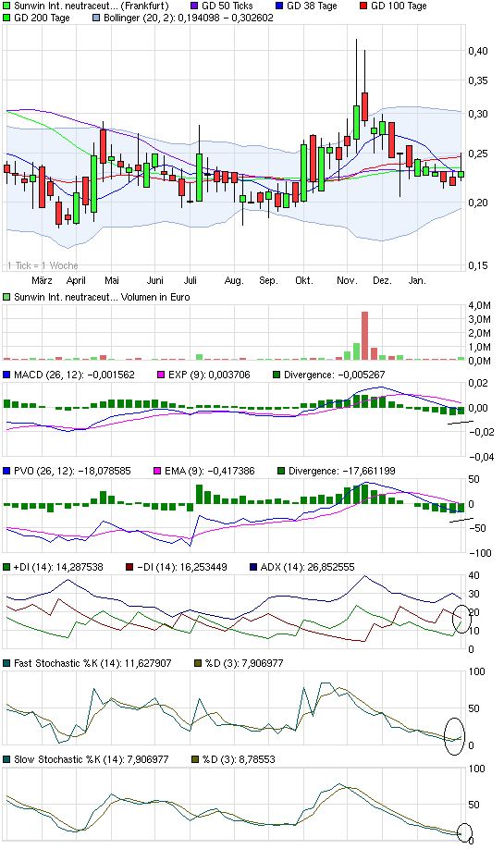Click the Jan. month label

[x=417, y=280]
